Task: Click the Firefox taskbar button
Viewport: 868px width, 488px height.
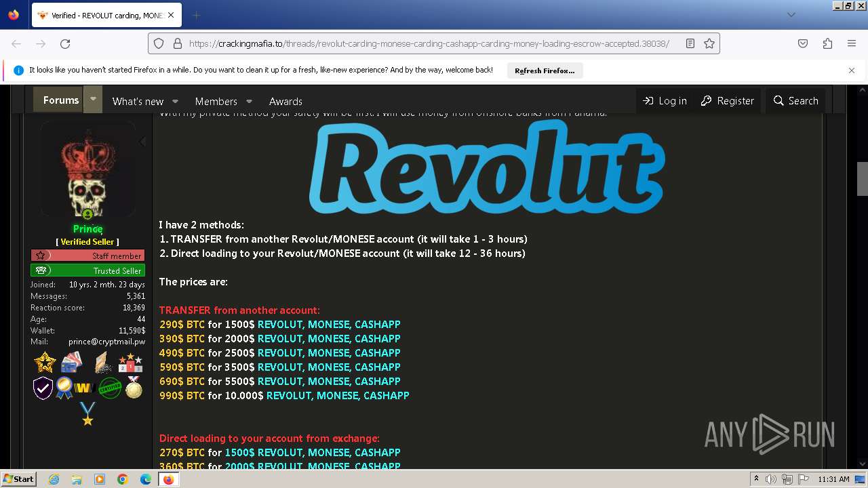Action: click(x=168, y=479)
